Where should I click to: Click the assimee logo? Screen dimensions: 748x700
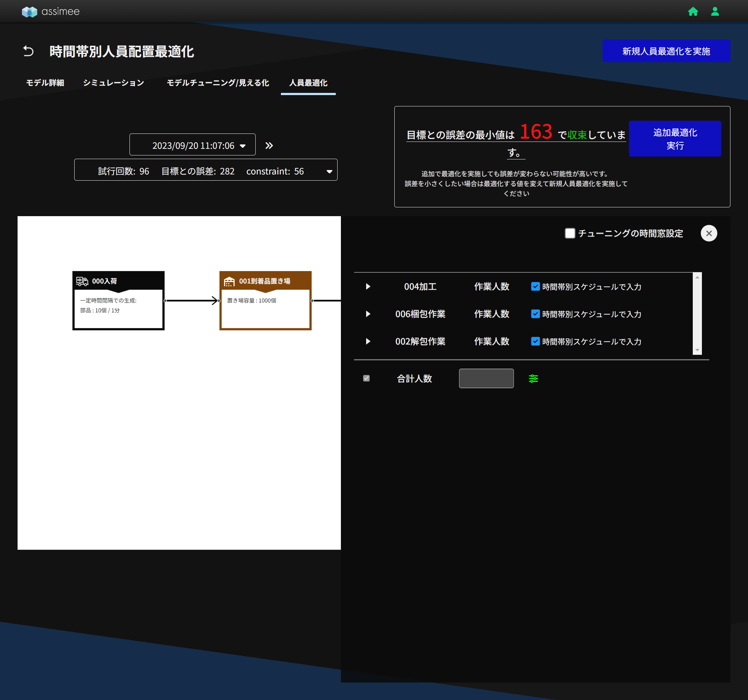pyautogui.click(x=50, y=12)
